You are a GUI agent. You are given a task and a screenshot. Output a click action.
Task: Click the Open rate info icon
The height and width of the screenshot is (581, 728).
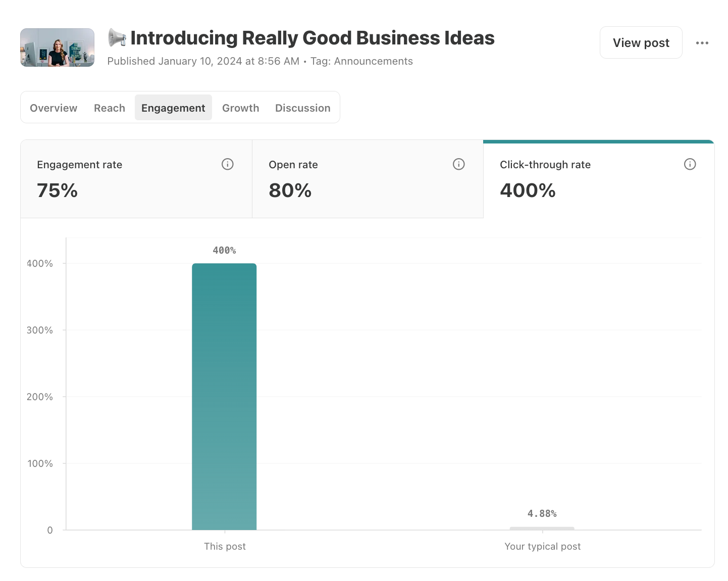[x=458, y=164]
